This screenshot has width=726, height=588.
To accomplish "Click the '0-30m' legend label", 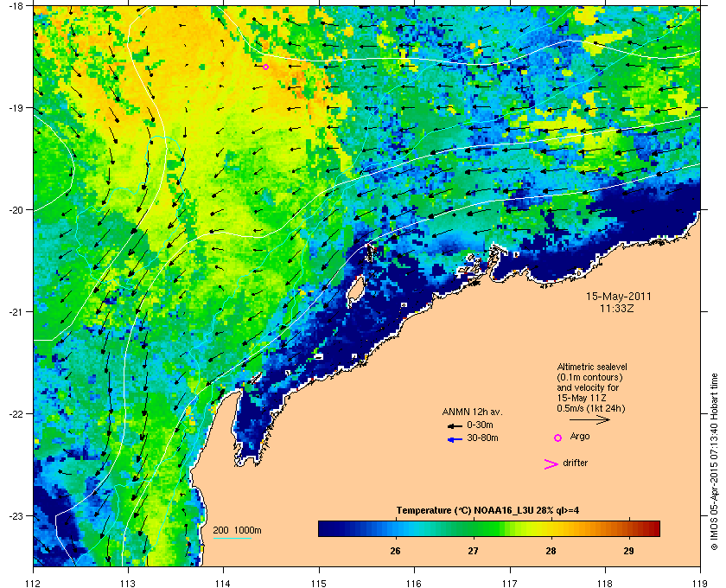I will click(x=480, y=425).
